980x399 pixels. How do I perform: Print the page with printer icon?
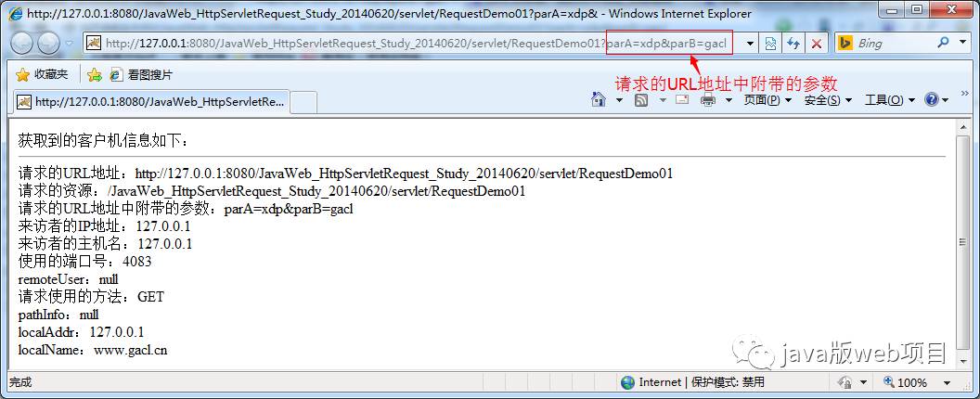[x=707, y=100]
